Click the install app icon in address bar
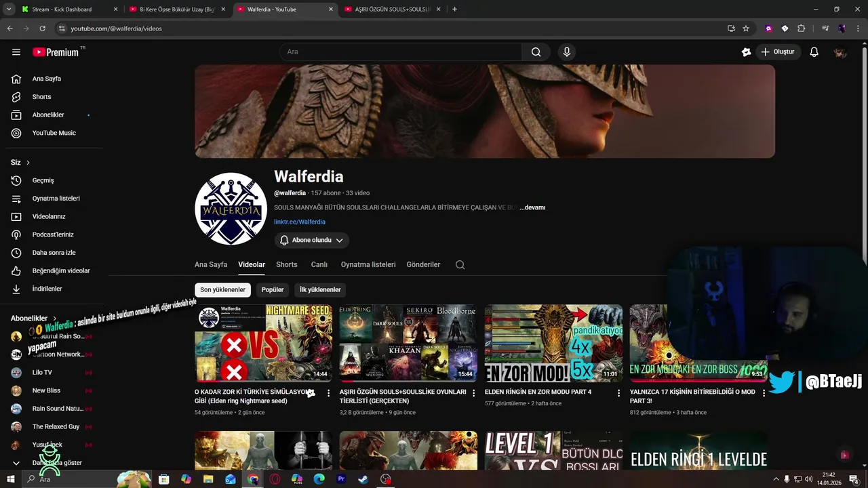 point(731,28)
